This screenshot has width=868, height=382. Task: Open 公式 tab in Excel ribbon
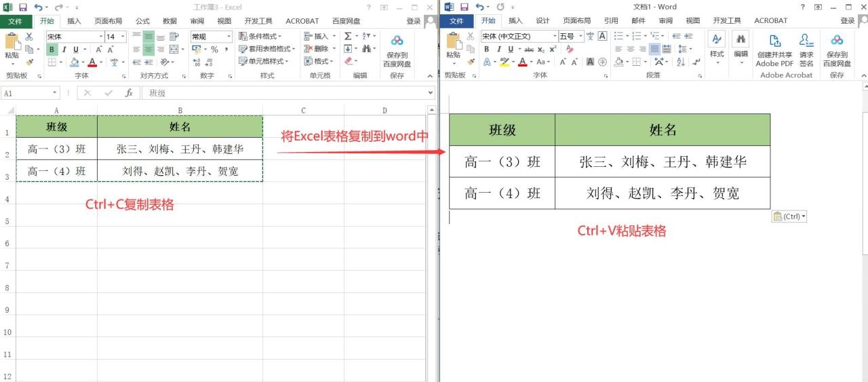click(x=142, y=21)
